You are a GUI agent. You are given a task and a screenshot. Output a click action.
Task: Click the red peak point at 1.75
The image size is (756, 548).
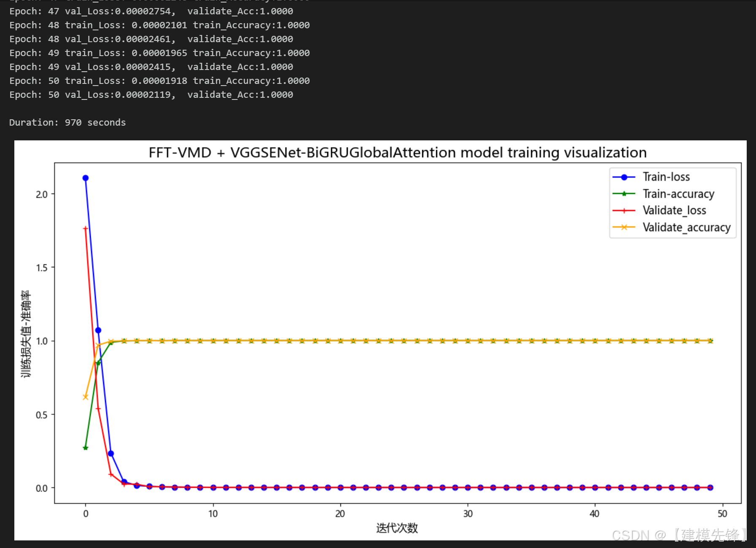(85, 228)
